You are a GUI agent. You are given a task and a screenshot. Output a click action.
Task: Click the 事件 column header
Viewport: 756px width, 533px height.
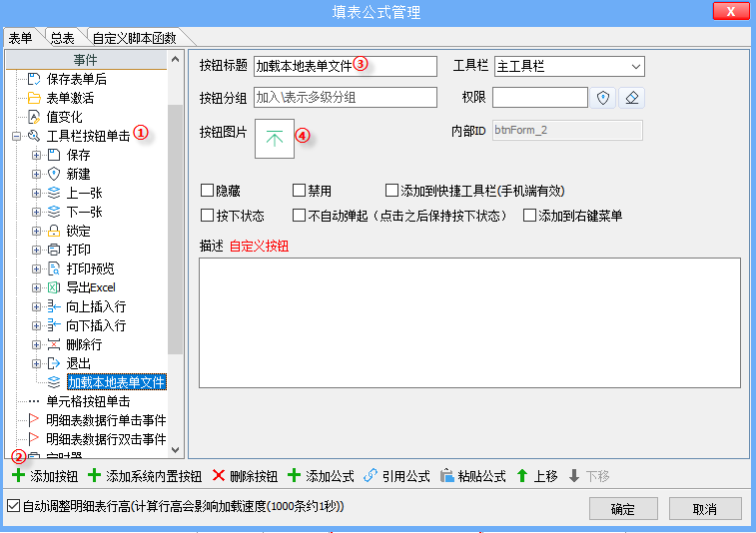click(86, 60)
